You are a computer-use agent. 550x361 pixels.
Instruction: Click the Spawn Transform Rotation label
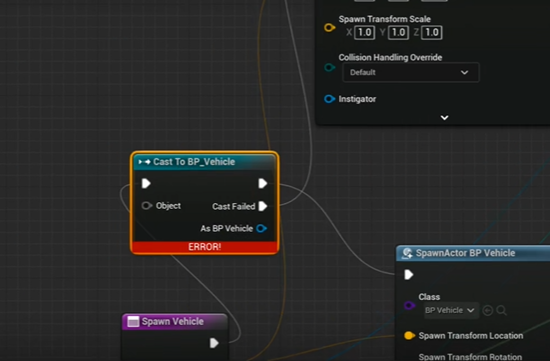point(470,357)
